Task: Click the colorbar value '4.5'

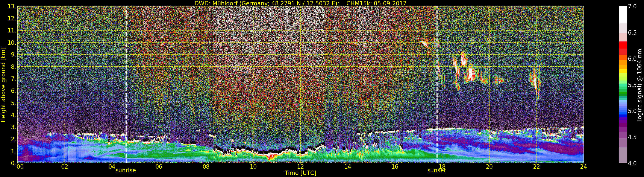Action: pyautogui.click(x=632, y=137)
